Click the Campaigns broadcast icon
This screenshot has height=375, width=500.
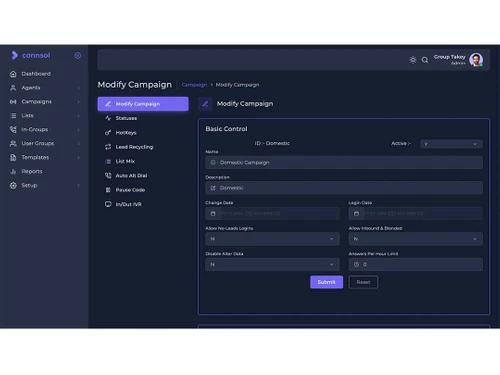click(x=13, y=102)
